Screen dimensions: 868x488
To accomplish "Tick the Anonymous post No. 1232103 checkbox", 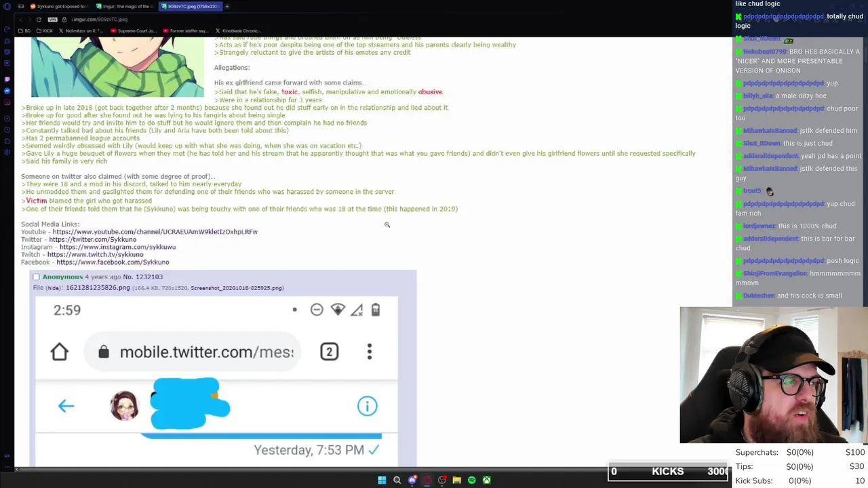I will (x=36, y=277).
